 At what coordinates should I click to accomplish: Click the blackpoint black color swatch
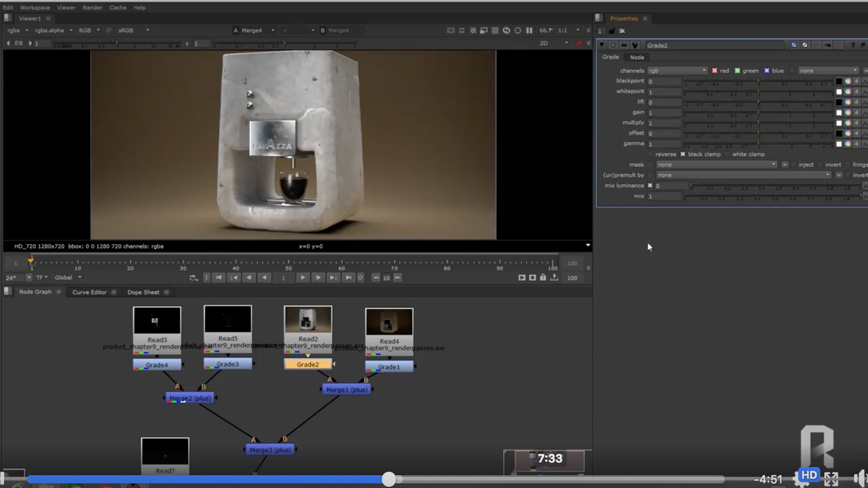[x=838, y=81]
